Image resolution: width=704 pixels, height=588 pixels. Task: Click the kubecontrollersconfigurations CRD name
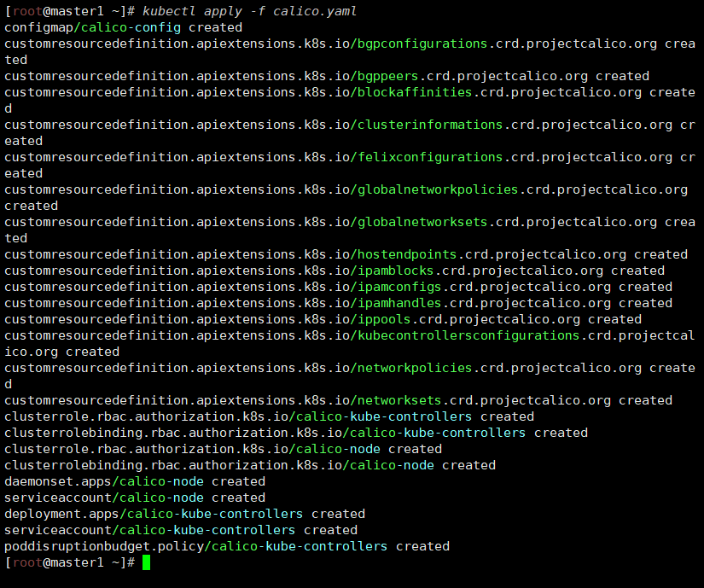pyautogui.click(x=468, y=335)
